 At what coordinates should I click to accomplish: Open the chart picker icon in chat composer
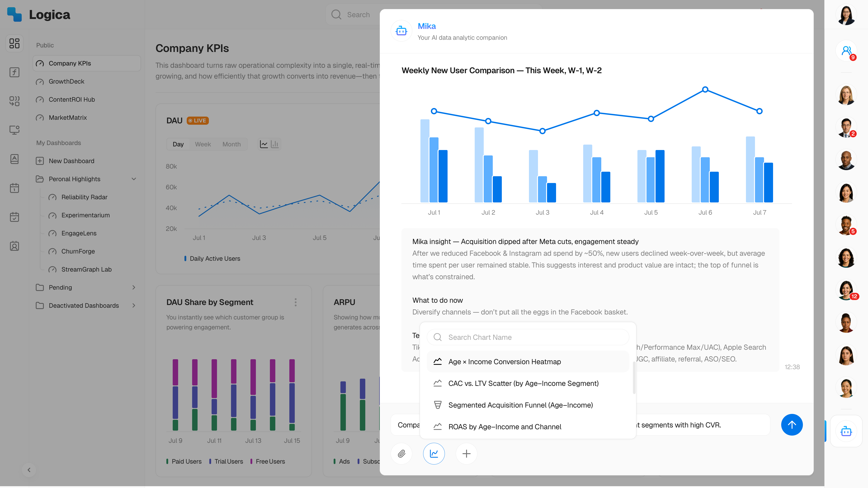pos(434,454)
